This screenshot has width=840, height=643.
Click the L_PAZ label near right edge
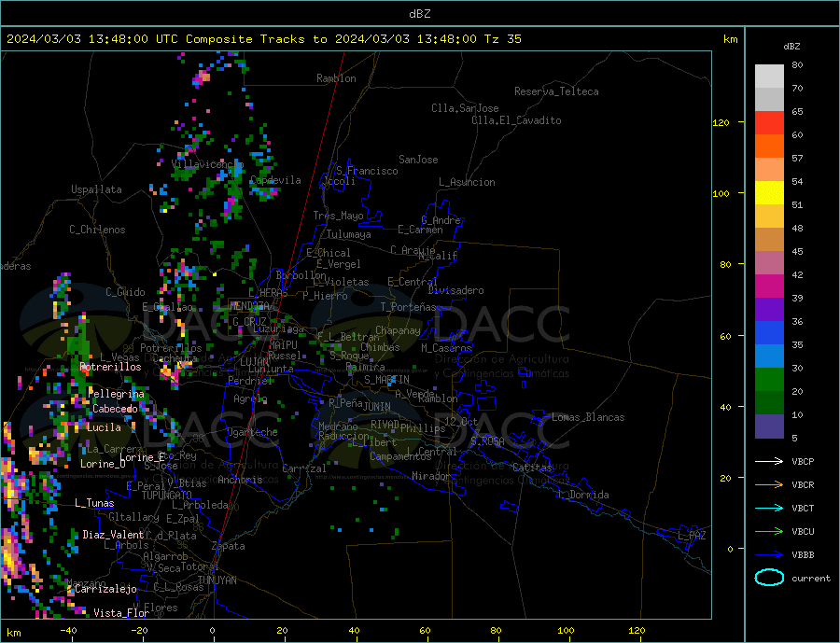[692, 536]
